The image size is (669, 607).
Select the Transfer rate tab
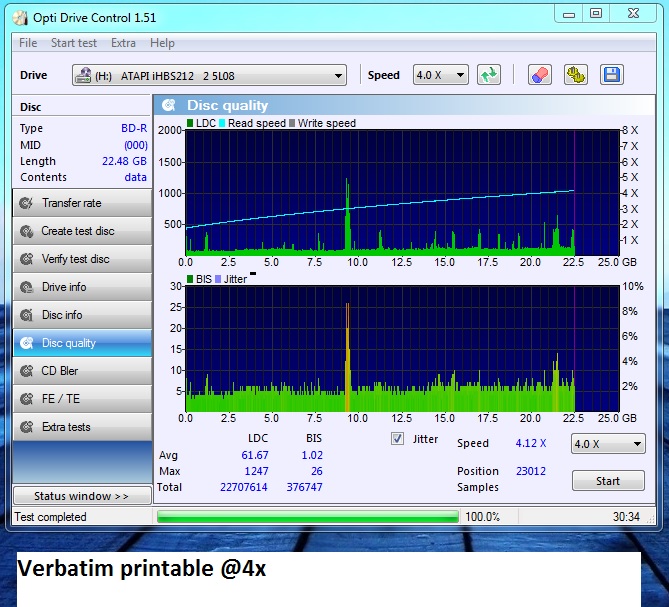point(82,203)
